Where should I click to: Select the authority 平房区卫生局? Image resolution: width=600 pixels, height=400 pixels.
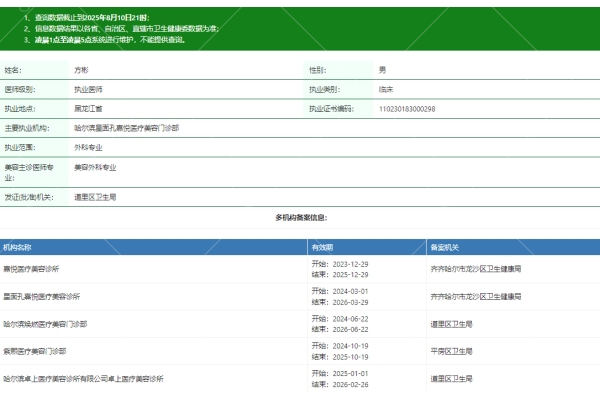(451, 351)
